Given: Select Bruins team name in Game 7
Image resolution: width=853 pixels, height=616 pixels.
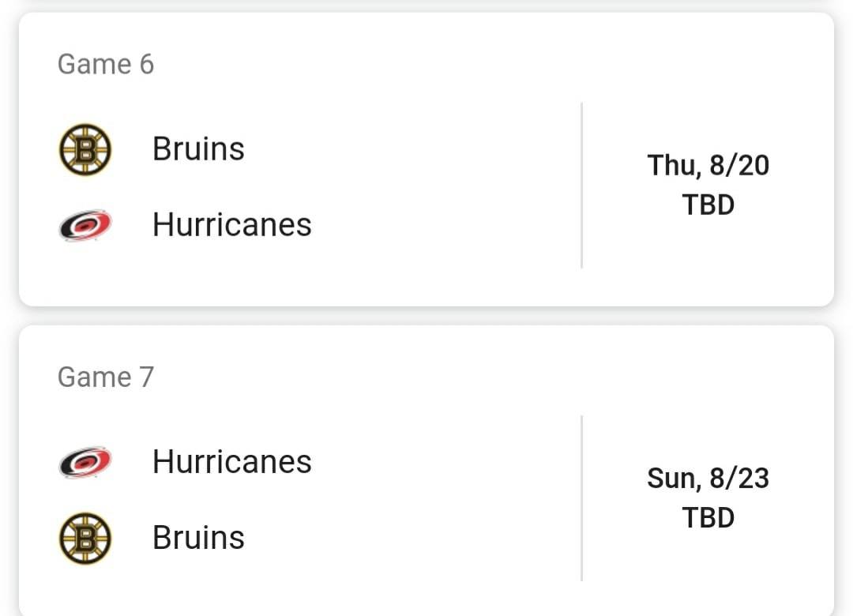Looking at the screenshot, I should pos(198,537).
